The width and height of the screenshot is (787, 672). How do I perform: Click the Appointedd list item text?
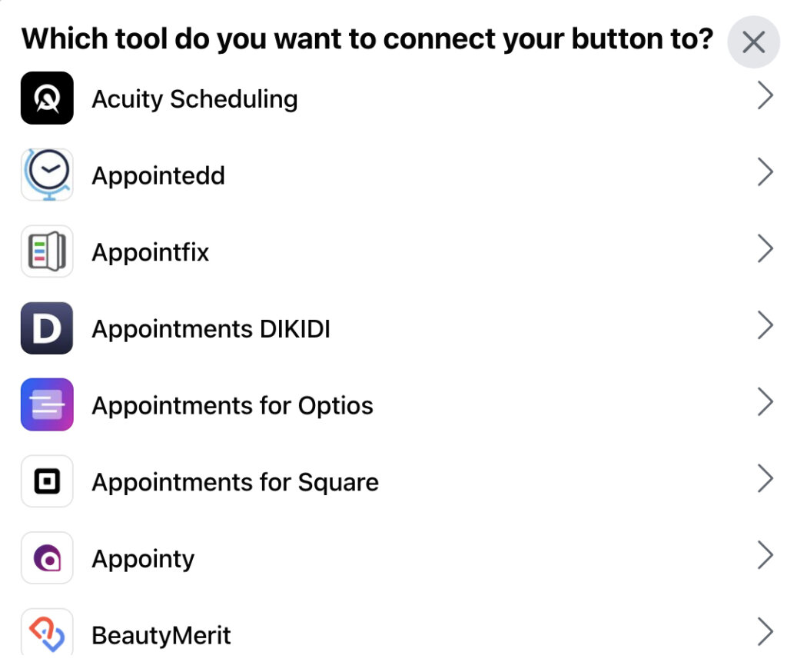coord(158,175)
